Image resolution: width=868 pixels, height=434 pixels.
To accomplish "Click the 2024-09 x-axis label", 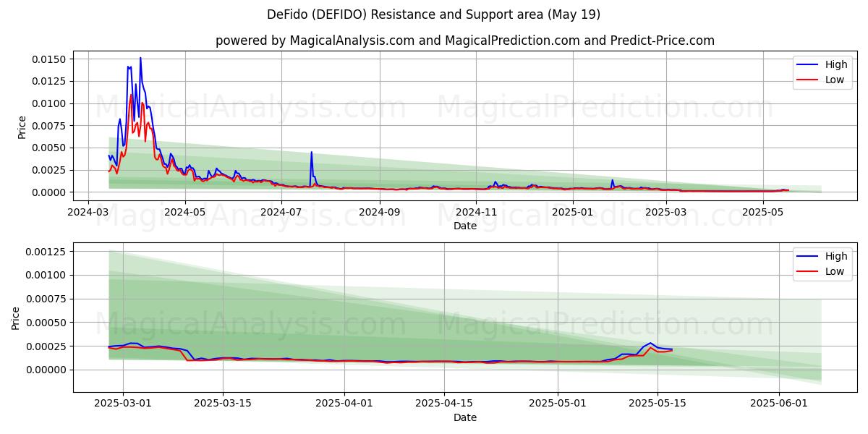I will coord(380,213).
